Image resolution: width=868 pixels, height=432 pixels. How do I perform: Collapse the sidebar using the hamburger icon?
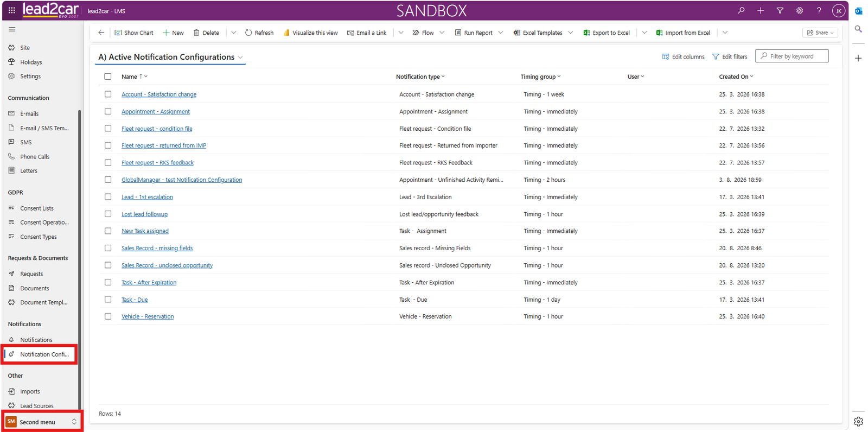coord(12,29)
